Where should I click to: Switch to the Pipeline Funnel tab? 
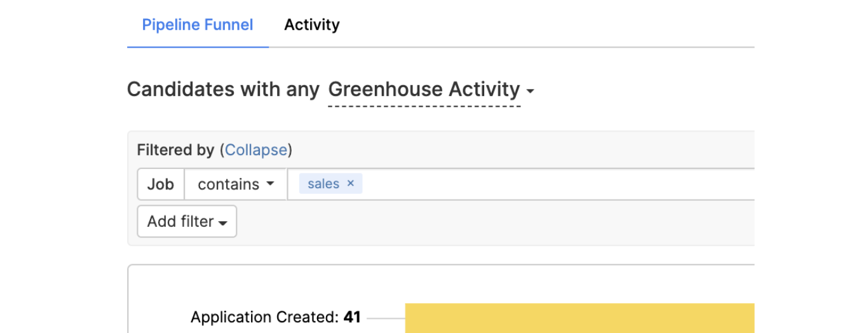point(198,25)
